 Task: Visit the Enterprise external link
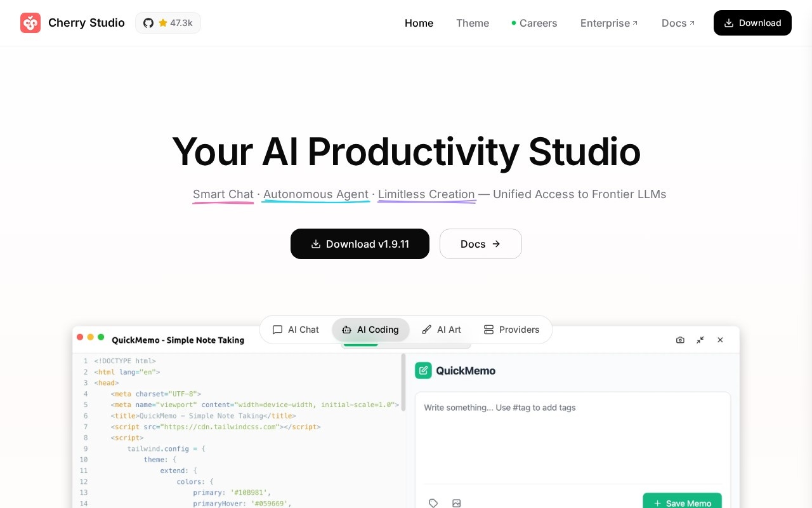[609, 23]
